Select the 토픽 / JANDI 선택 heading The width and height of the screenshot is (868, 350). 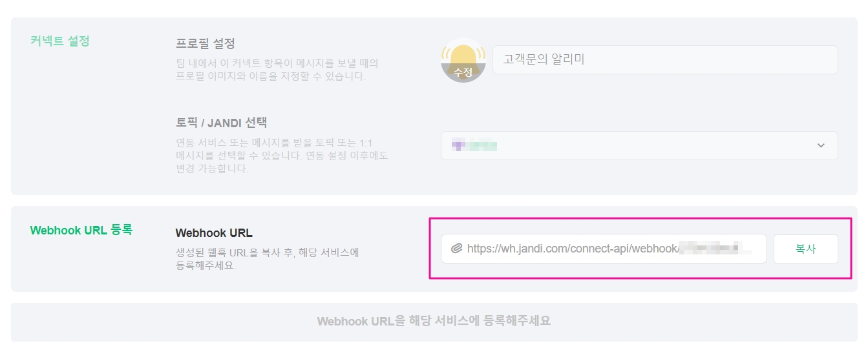point(221,122)
